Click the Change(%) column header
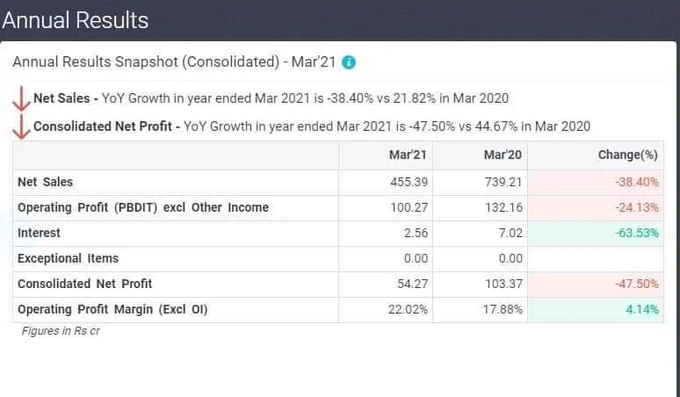680x397 pixels. (x=628, y=155)
